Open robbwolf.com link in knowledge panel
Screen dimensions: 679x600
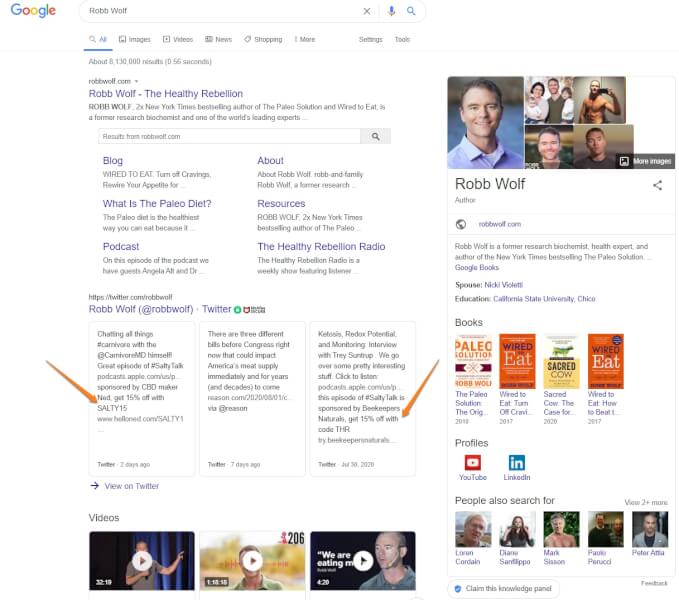pos(500,224)
